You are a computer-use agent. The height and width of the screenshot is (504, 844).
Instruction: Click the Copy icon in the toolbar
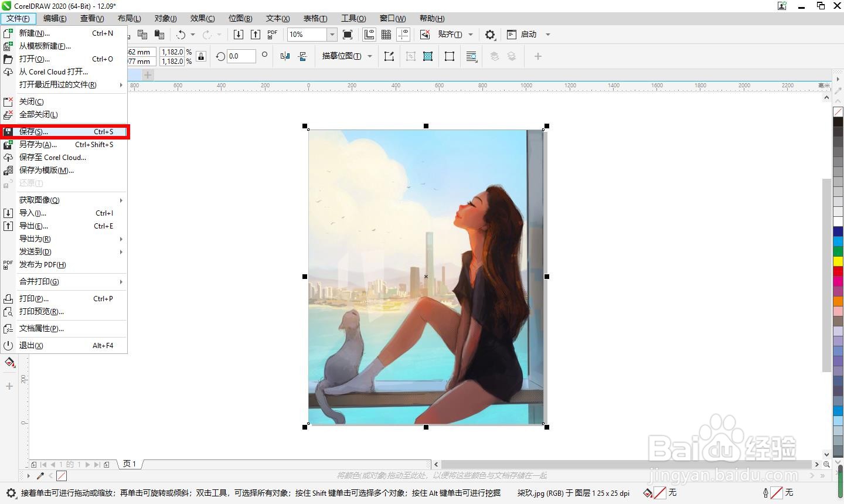(x=142, y=35)
